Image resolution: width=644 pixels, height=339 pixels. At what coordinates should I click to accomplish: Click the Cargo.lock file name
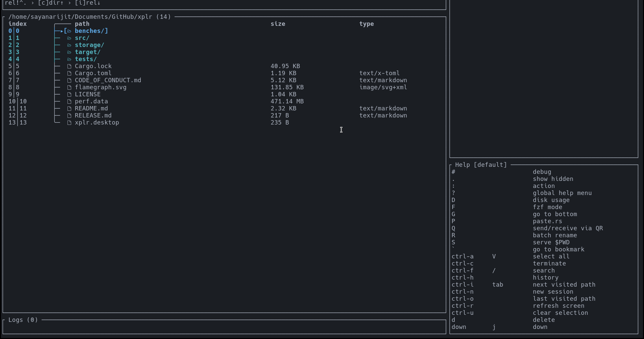93,66
